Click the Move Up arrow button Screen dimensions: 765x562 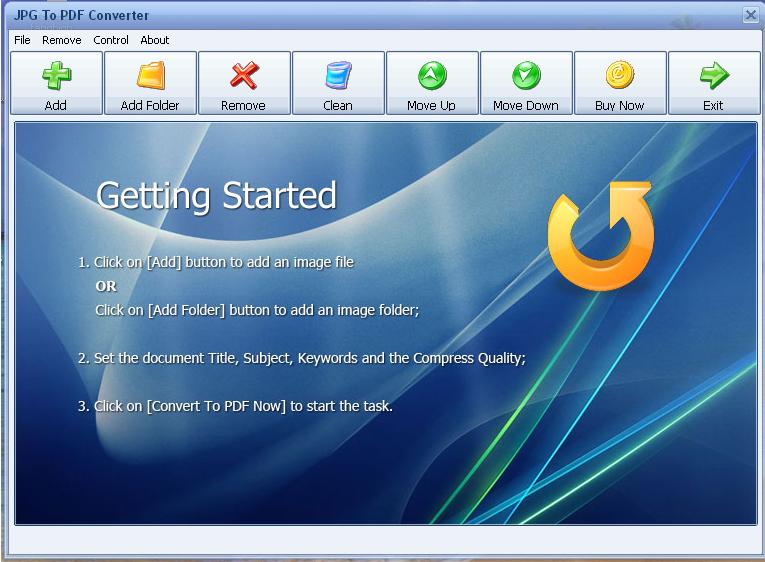coord(432,83)
